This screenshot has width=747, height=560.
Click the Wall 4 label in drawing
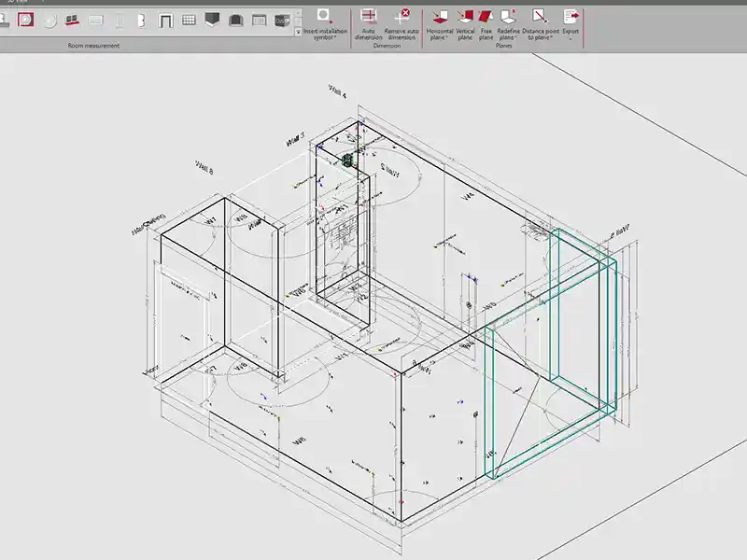[337, 91]
